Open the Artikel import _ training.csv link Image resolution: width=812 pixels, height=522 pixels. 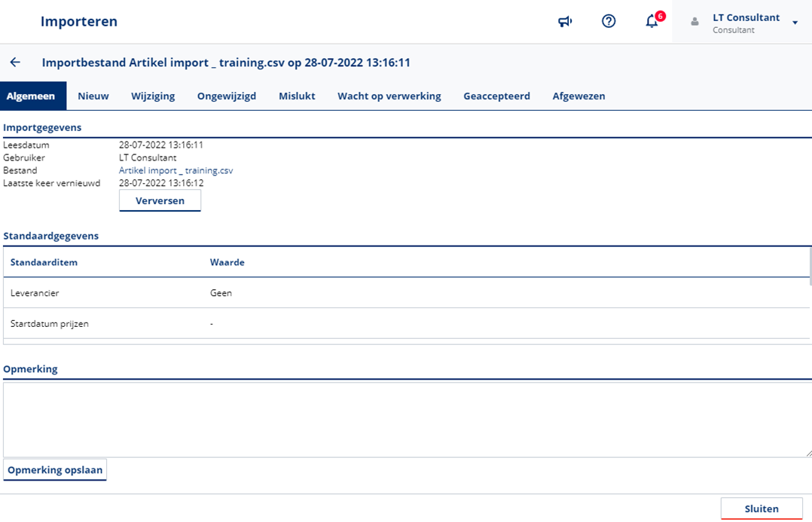tap(176, 171)
